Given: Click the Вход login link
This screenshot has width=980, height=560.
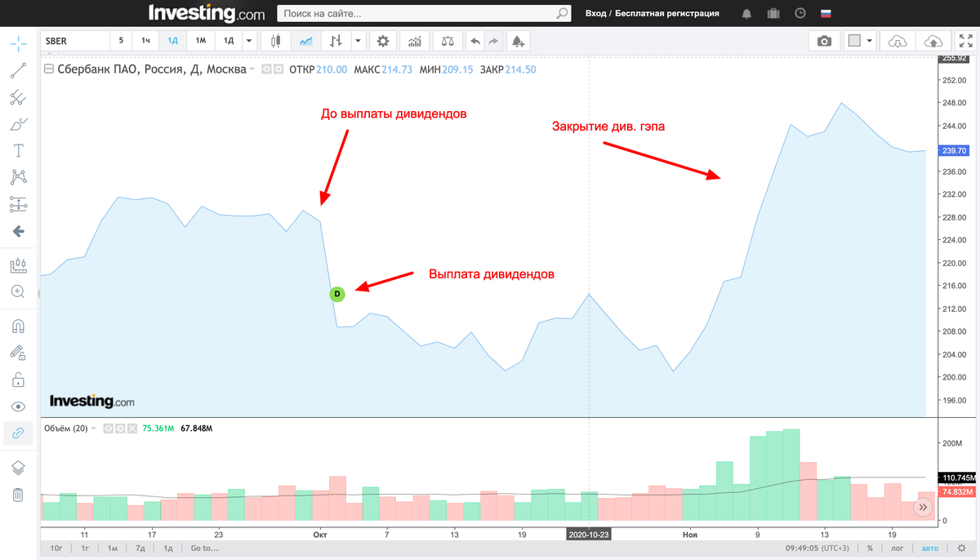Looking at the screenshot, I should point(595,14).
